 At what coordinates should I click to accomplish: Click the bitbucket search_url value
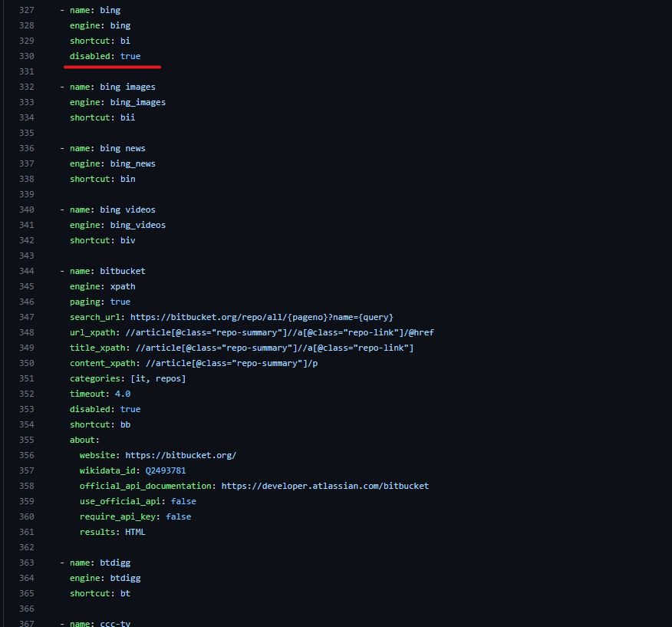click(x=262, y=317)
